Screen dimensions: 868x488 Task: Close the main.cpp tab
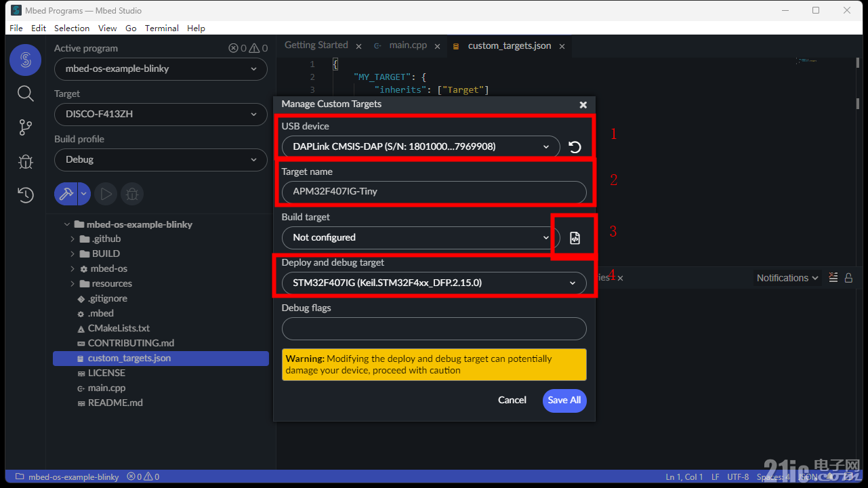[437, 46]
